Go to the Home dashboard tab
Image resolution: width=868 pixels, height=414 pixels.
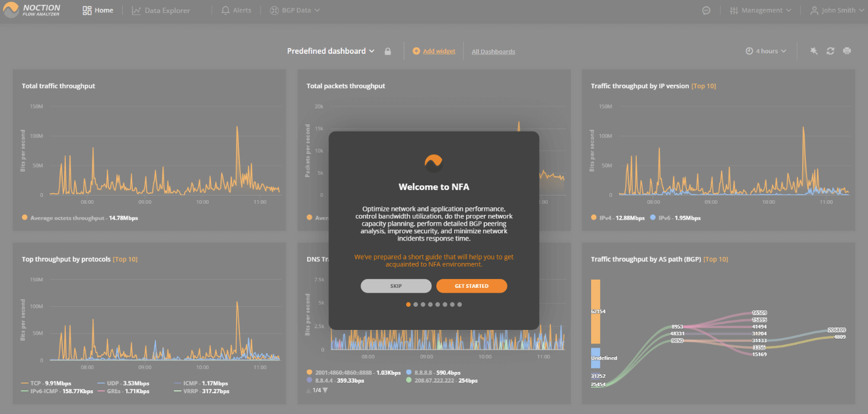[98, 10]
